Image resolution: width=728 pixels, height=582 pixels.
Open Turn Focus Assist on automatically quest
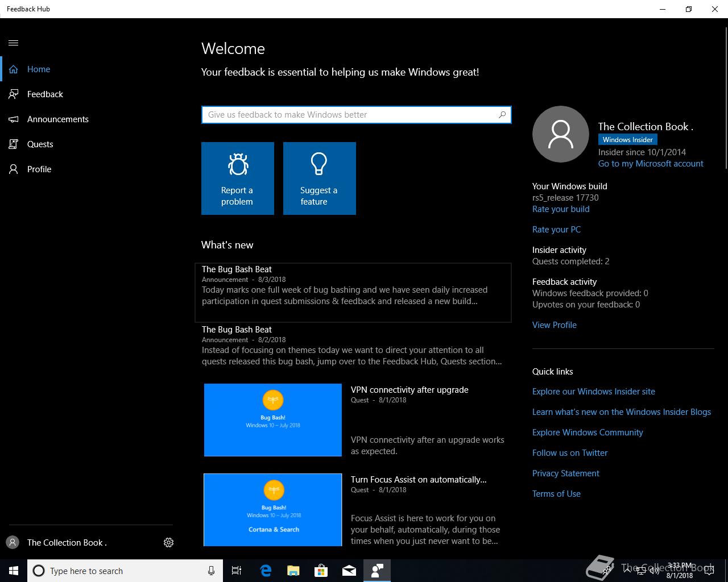[419, 480]
